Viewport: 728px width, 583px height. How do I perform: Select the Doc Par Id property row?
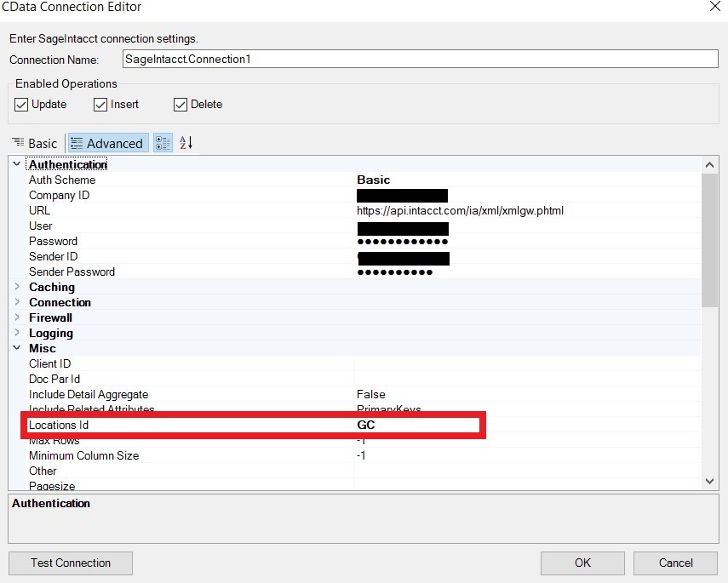tap(364, 379)
